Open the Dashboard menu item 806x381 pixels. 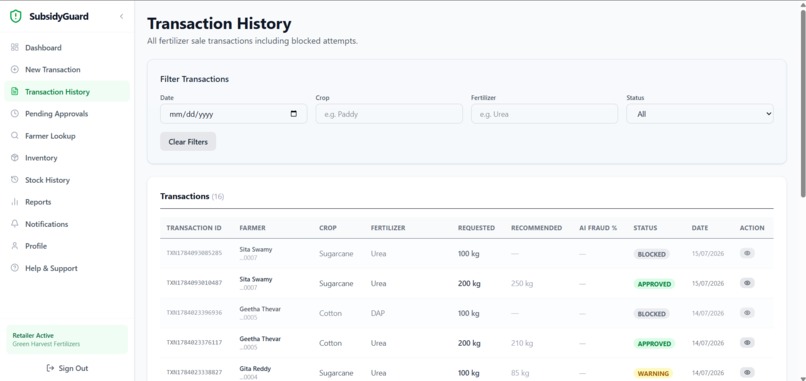point(67,47)
